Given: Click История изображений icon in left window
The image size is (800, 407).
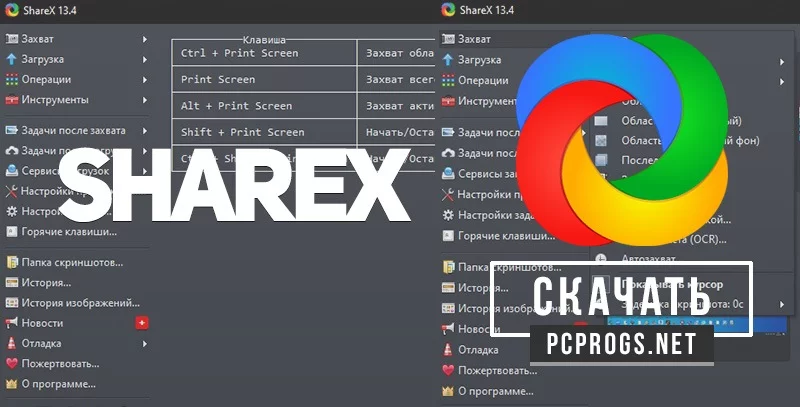Looking at the screenshot, I should point(11,303).
